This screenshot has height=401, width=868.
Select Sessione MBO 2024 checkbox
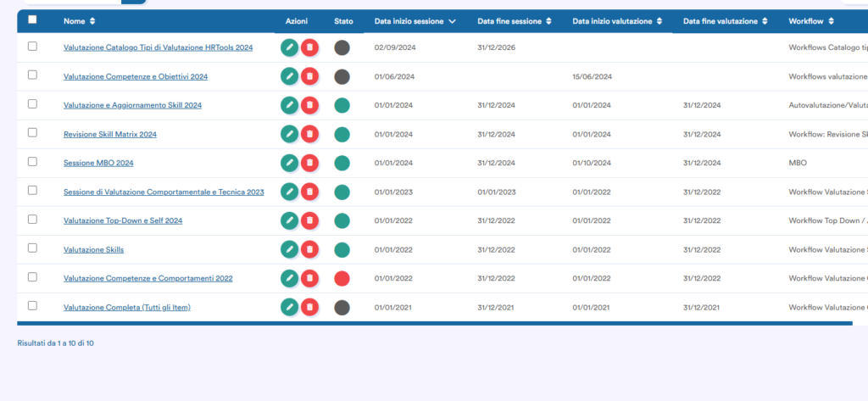[33, 161]
